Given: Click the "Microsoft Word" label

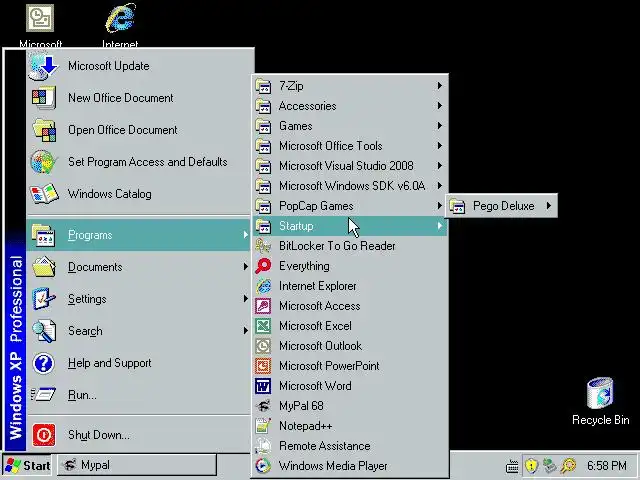Looking at the screenshot, I should point(315,386).
